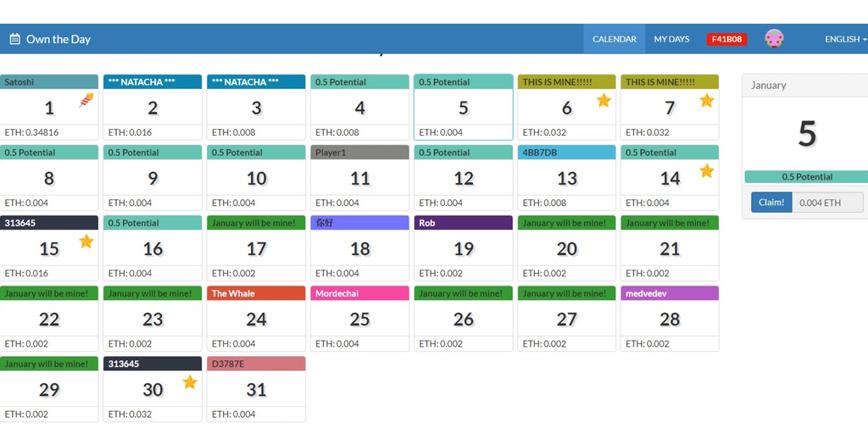This screenshot has height=434, width=868.
Task: Select day 9 card
Action: click(x=153, y=178)
